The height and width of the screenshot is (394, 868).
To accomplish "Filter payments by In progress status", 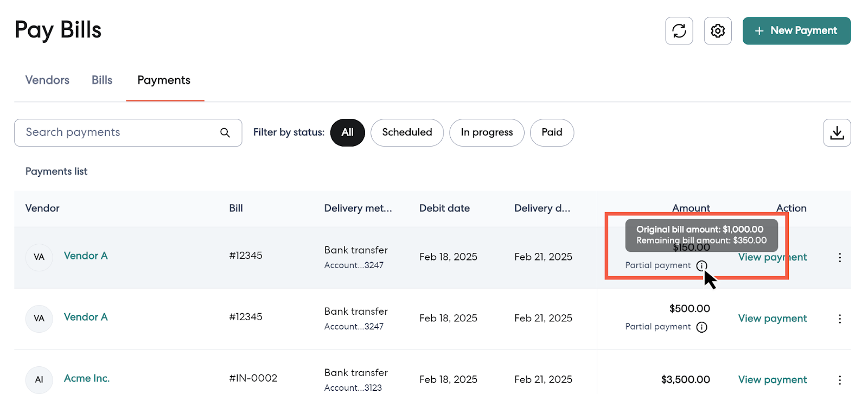I will pos(487,133).
